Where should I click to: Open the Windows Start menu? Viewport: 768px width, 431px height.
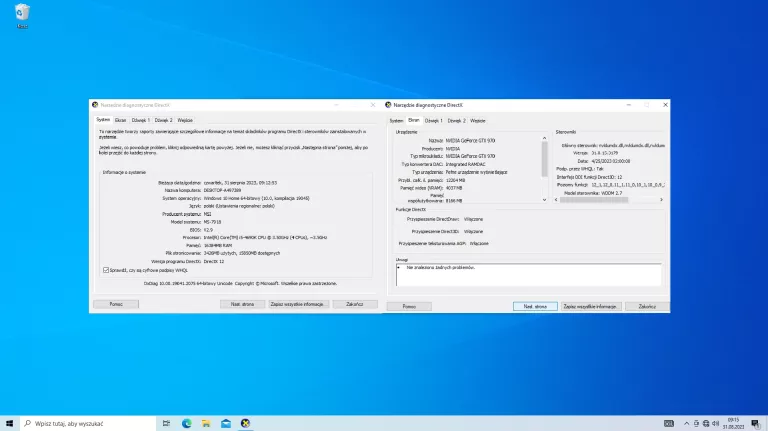(9, 423)
